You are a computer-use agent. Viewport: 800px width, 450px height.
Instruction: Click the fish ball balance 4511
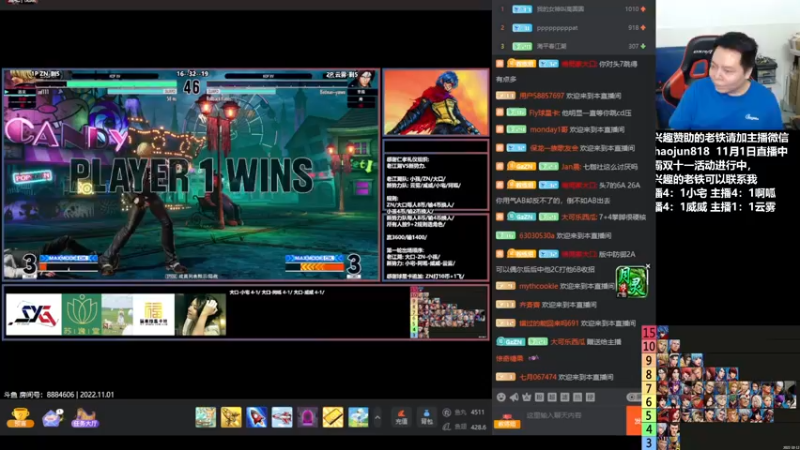[x=464, y=412]
